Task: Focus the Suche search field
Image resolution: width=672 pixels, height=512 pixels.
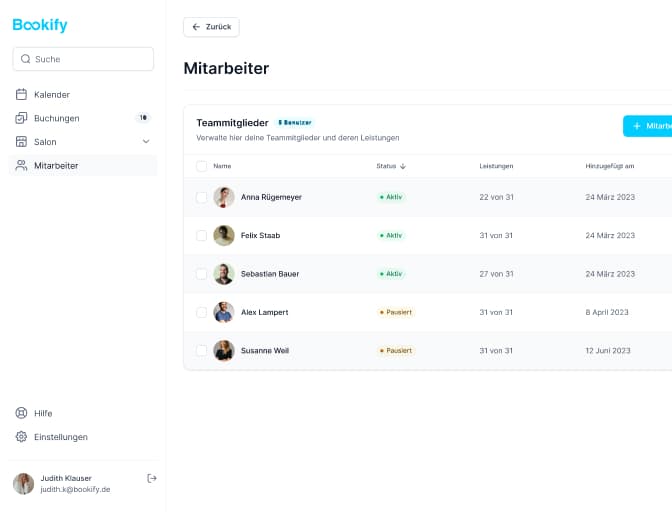Action: [90, 59]
